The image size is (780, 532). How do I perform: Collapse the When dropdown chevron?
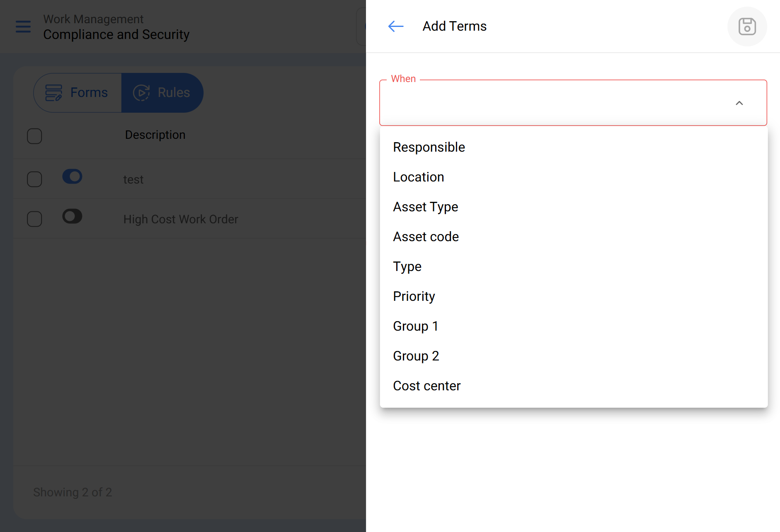739,103
